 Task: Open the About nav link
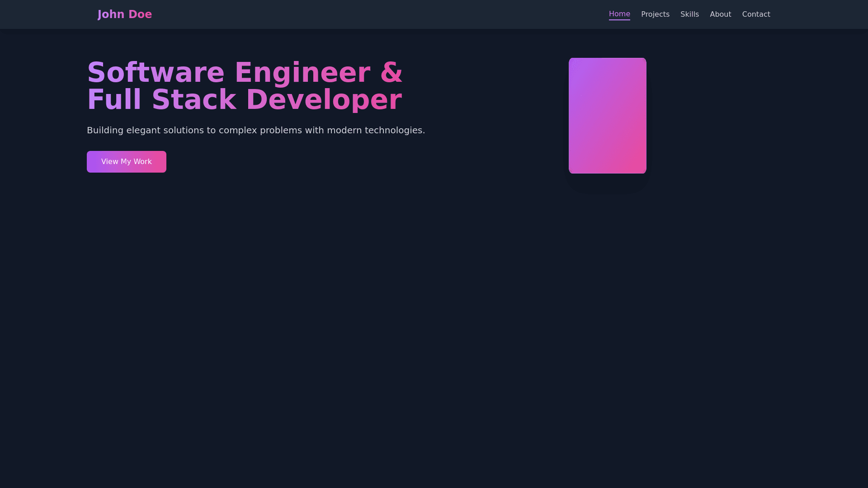pyautogui.click(x=720, y=14)
